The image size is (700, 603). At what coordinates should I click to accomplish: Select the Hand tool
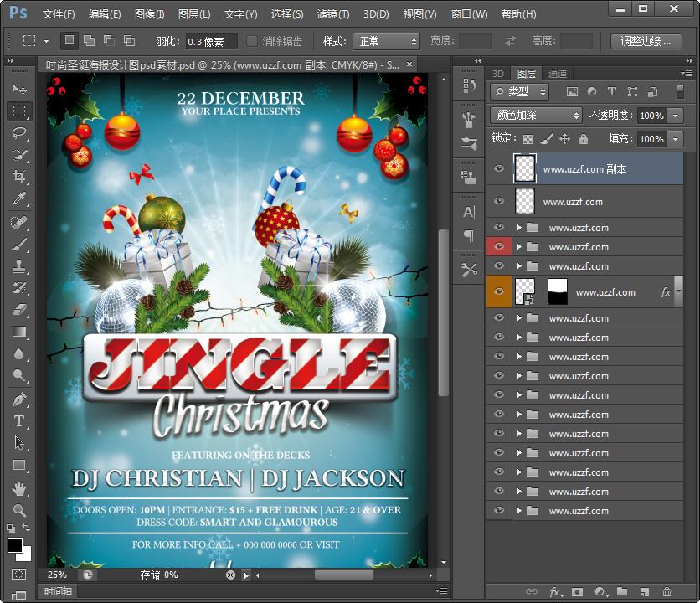pos(19,488)
